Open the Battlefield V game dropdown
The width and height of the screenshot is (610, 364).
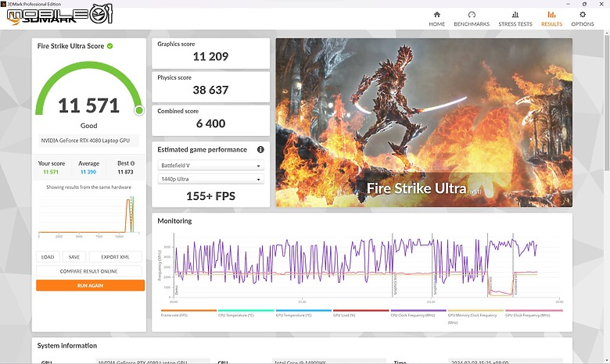[x=210, y=166]
